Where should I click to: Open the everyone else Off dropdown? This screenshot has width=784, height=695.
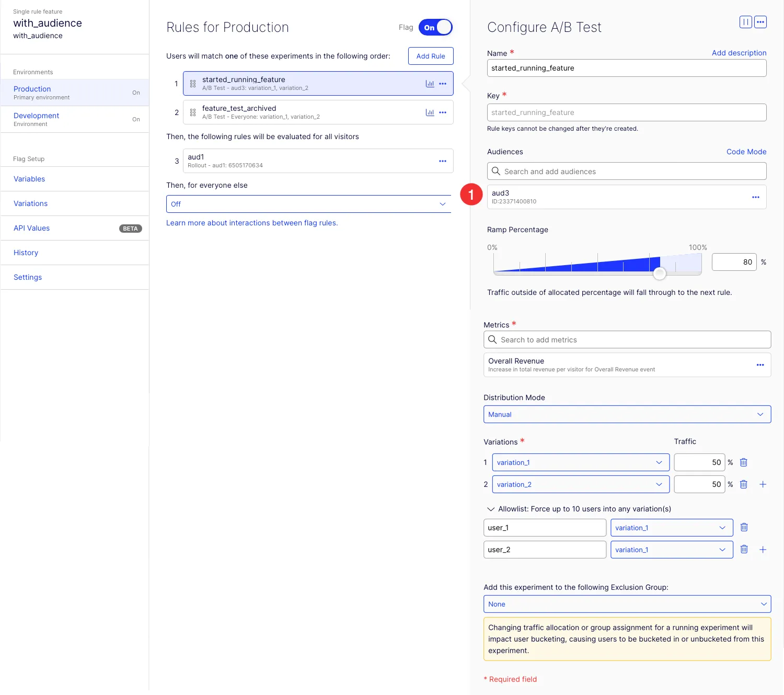coord(308,204)
